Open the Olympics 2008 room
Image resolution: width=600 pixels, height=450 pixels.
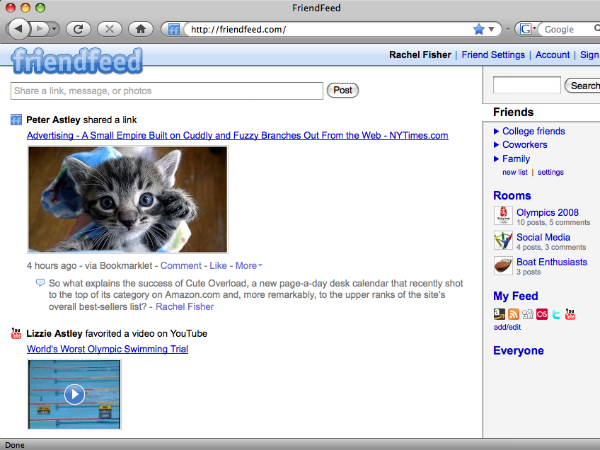[x=547, y=212]
